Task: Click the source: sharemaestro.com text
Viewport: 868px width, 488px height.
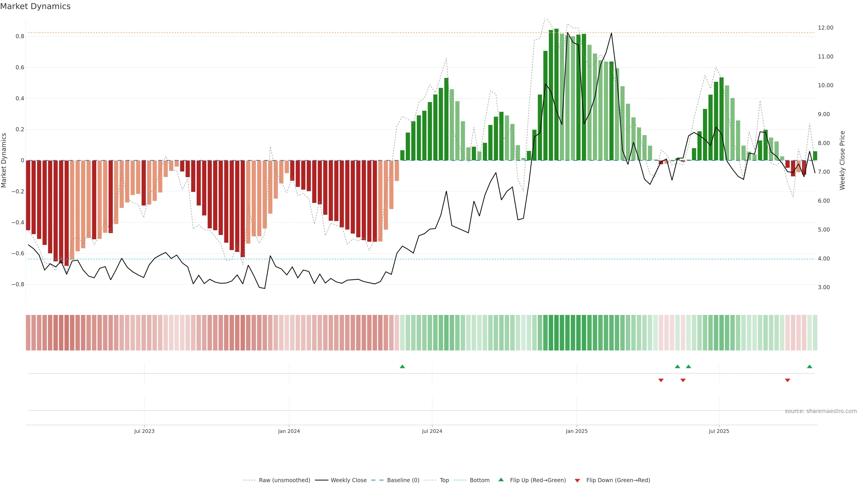Action: [821, 411]
